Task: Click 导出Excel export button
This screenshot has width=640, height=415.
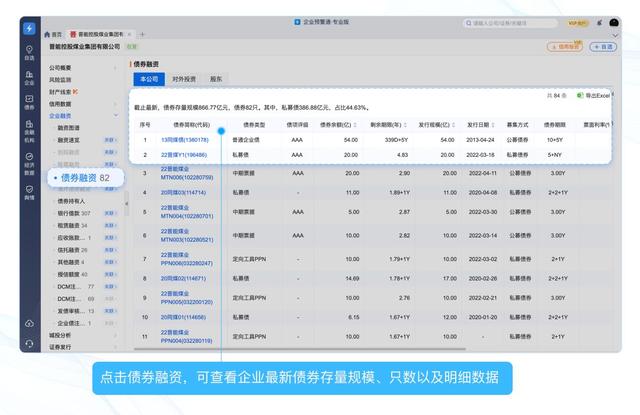Action: (x=593, y=95)
